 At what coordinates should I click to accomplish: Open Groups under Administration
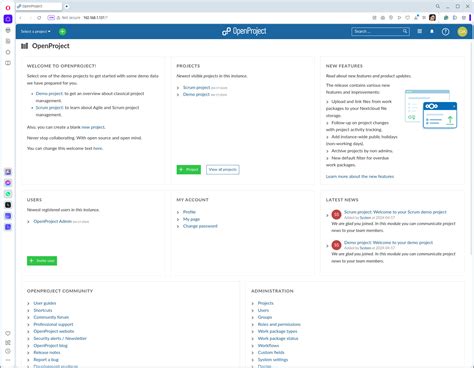click(265, 317)
